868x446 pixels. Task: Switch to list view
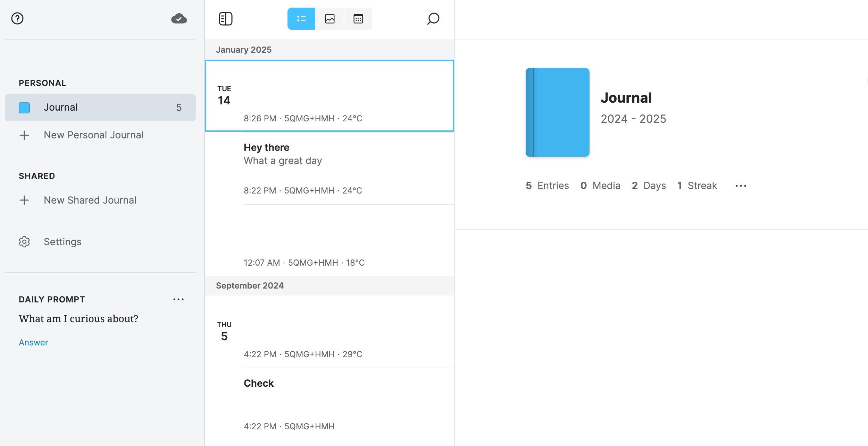(301, 18)
